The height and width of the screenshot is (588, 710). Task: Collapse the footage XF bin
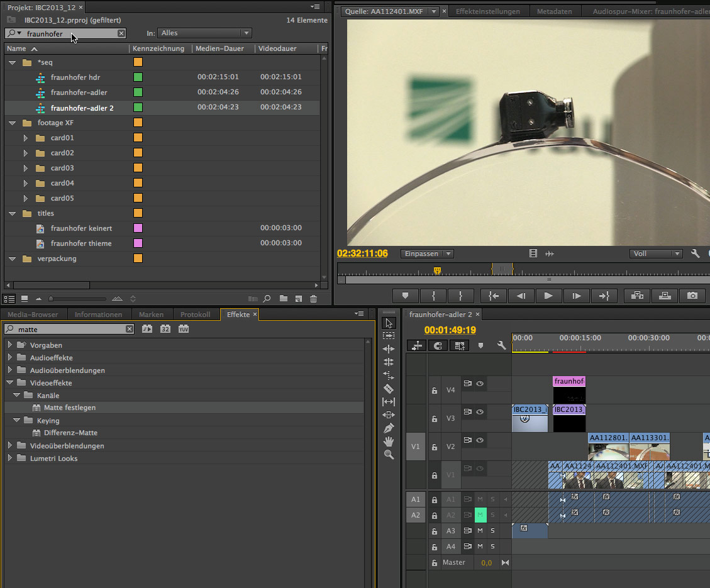[13, 123]
